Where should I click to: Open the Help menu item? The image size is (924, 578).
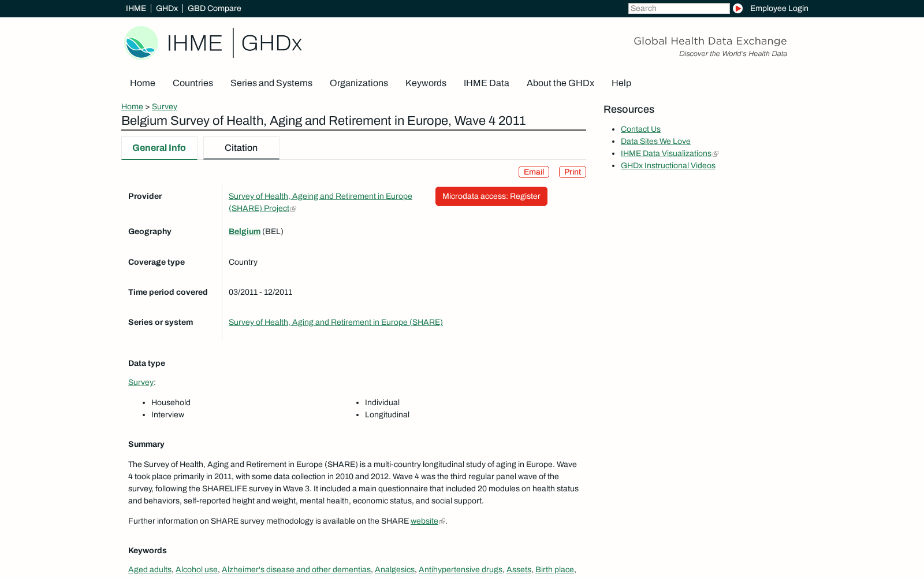tap(621, 83)
